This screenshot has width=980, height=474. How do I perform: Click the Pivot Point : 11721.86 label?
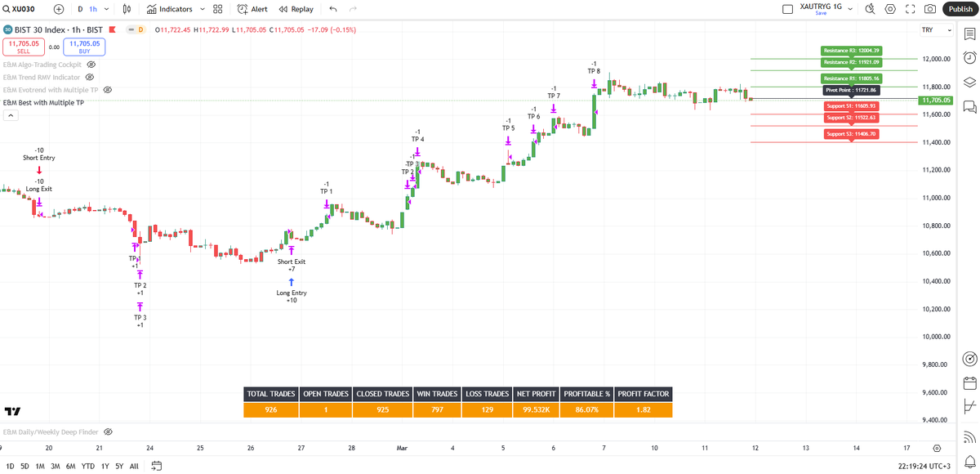[850, 90]
